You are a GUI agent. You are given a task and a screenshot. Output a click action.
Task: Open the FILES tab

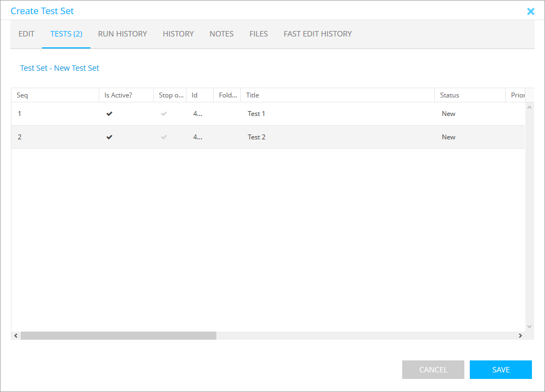258,34
